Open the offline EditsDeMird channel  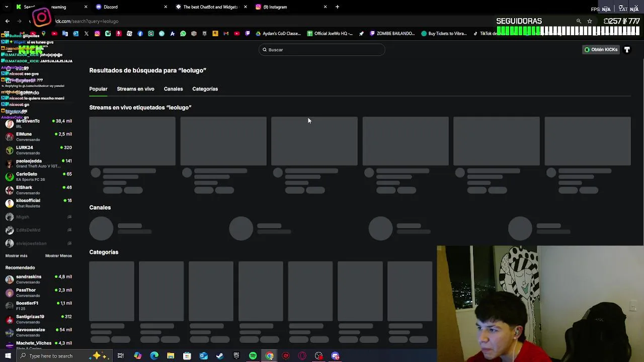38,230
